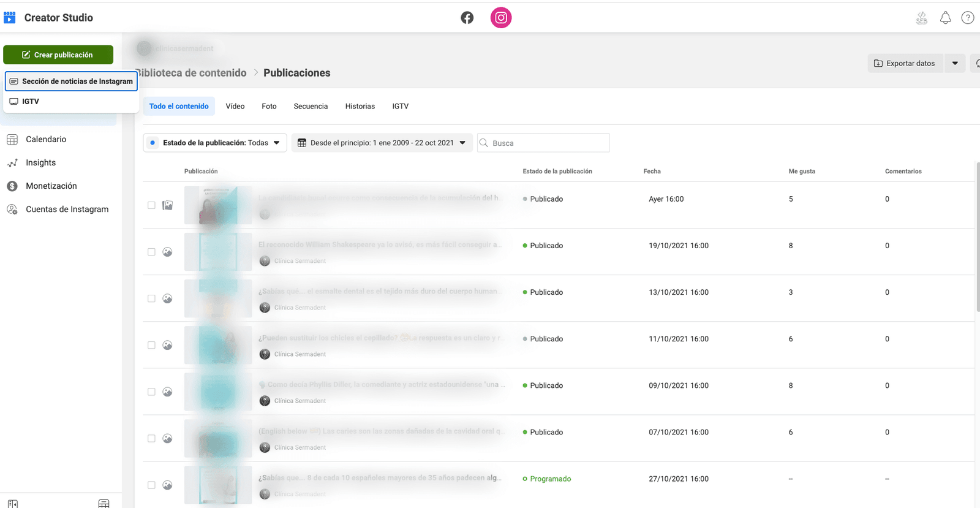The height and width of the screenshot is (508, 980).
Task: Tick the checkbox of the Programado post
Action: tap(151, 485)
